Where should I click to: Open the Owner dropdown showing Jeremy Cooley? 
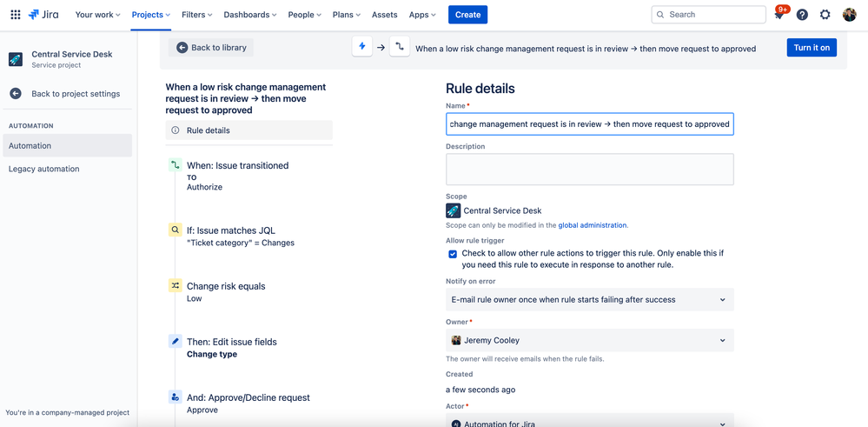coord(589,340)
